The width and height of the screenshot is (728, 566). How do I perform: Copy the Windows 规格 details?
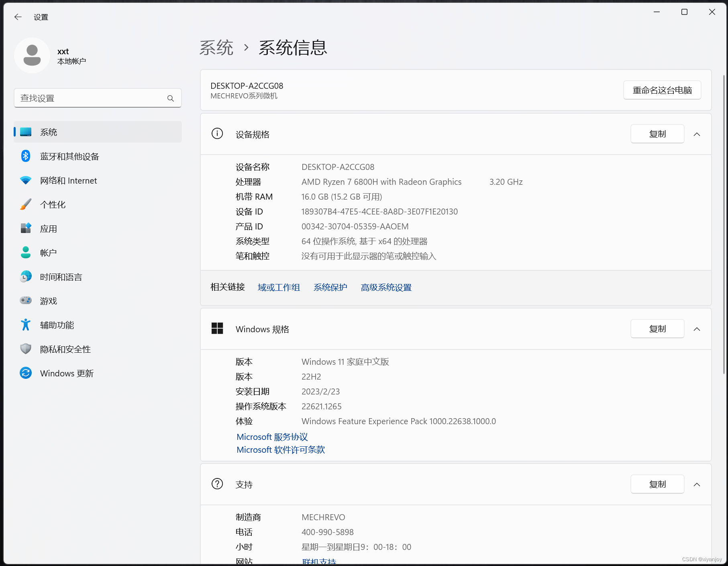click(657, 329)
